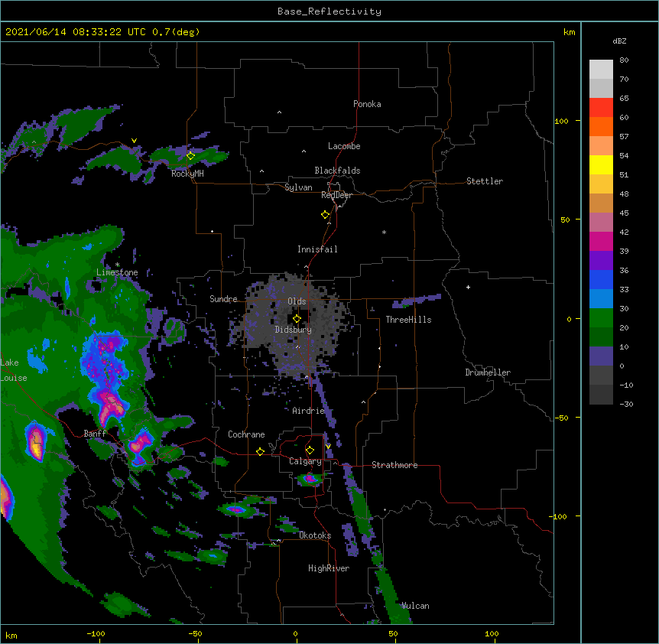
Task: Click the km unit label in bottom-left corner
Action: (x=11, y=635)
